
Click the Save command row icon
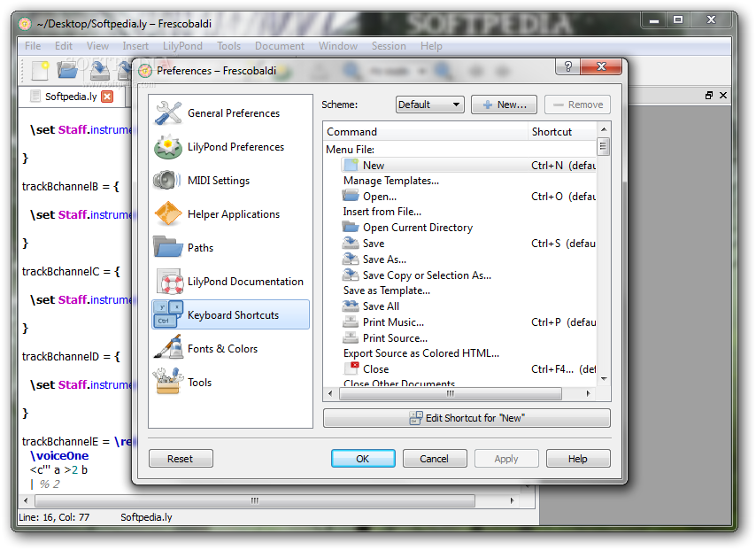[x=351, y=244]
